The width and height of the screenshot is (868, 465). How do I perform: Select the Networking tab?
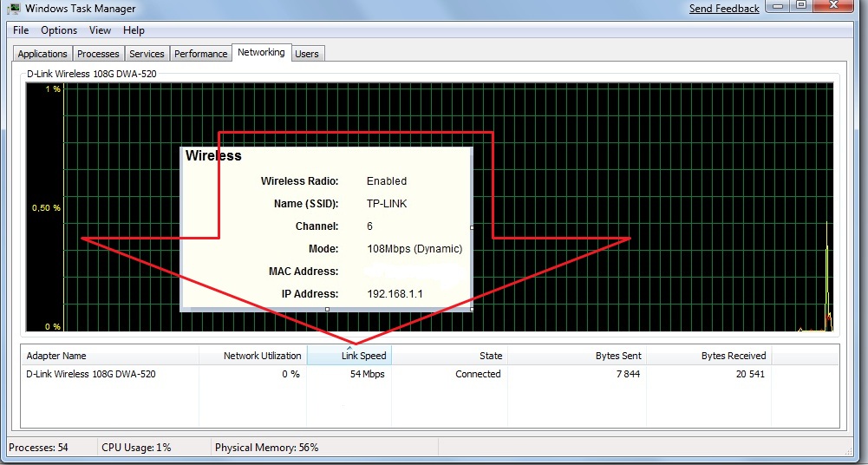click(261, 52)
